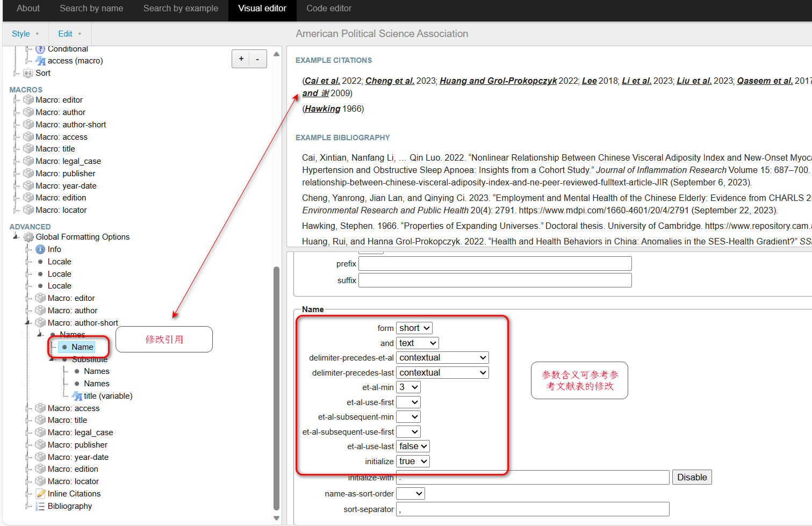The image size is (812, 526).
Task: Open the et-al-subsequent-min dropdown
Action: [408, 417]
